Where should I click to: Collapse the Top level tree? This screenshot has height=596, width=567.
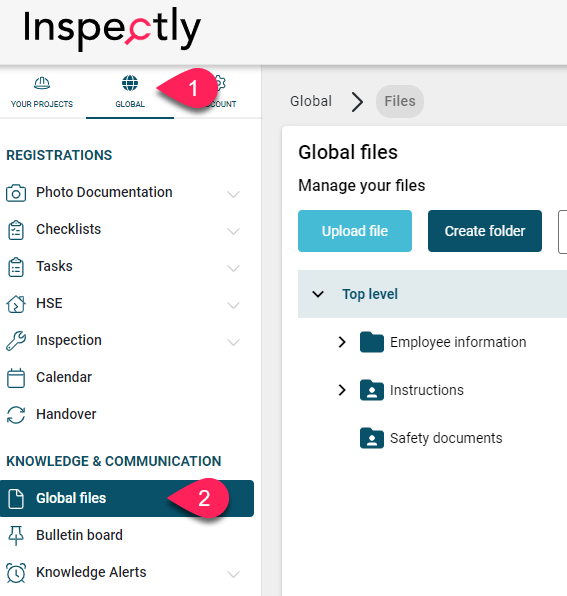coord(318,294)
